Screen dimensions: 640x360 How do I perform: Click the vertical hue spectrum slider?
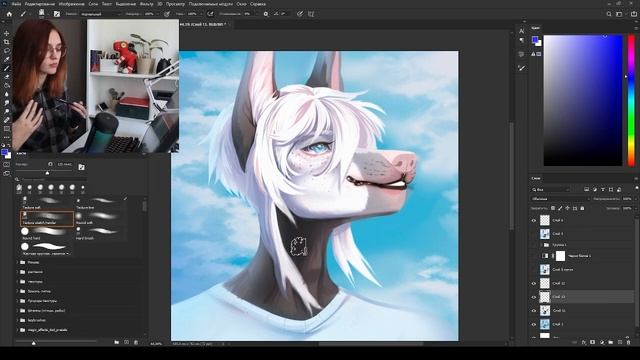tap(631, 100)
